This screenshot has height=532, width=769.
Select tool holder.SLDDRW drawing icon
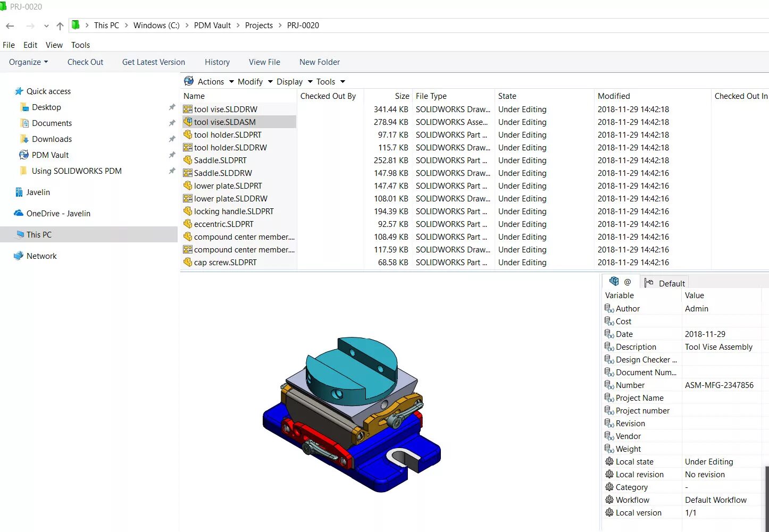(188, 147)
